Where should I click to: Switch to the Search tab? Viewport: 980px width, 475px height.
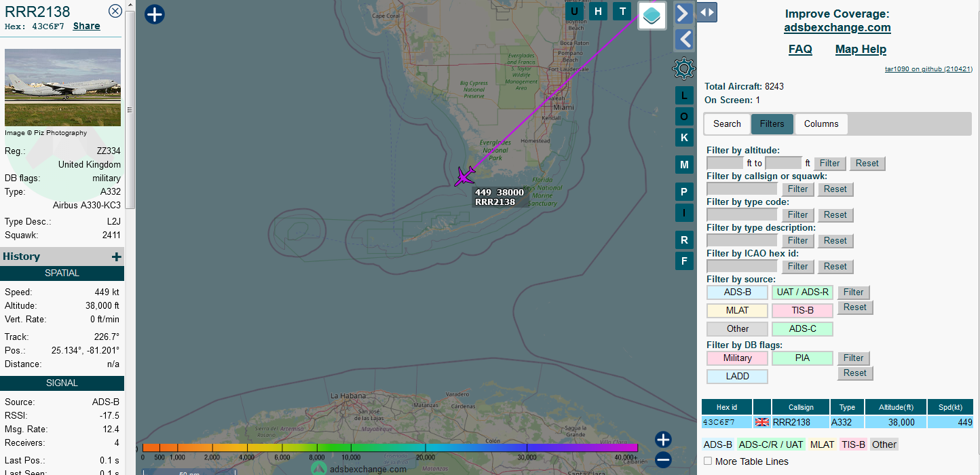pyautogui.click(x=727, y=124)
